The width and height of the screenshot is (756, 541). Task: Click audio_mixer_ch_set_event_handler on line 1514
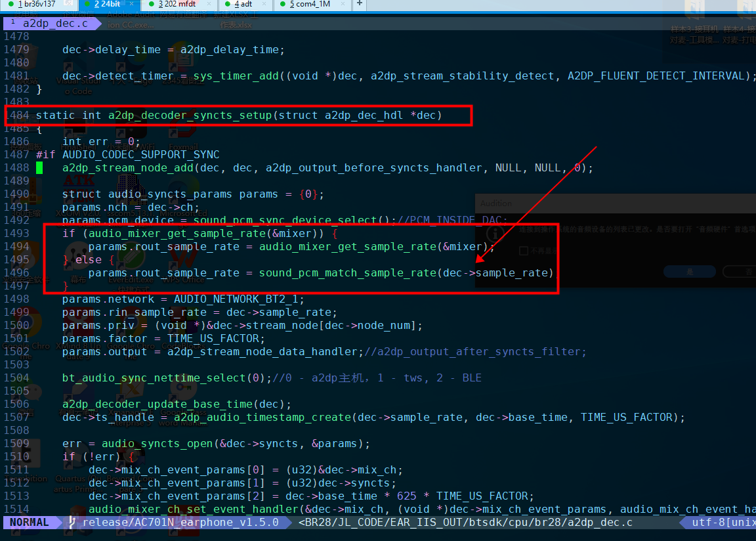point(193,509)
